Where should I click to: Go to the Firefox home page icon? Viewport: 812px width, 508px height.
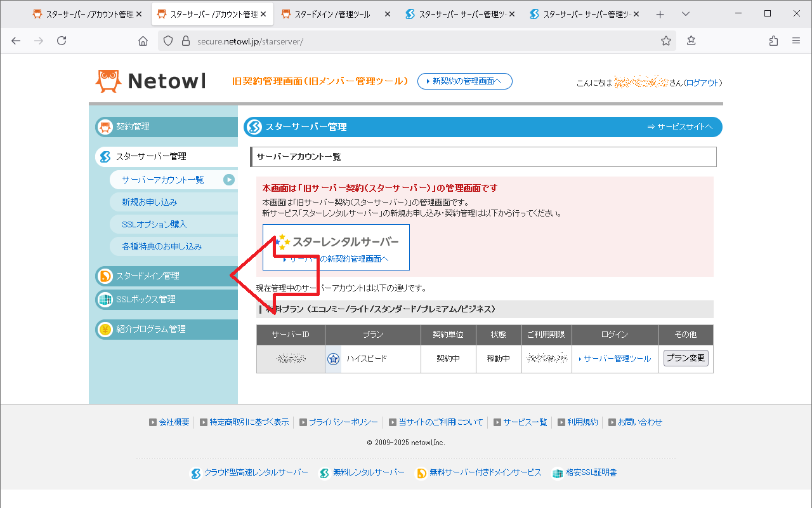click(x=143, y=41)
